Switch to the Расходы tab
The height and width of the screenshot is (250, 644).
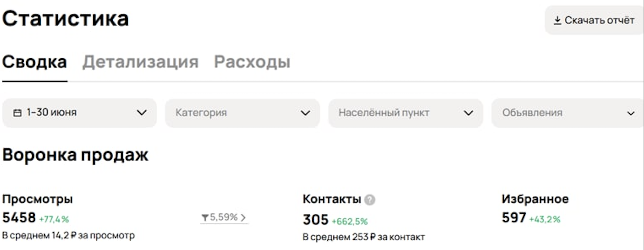(x=252, y=62)
